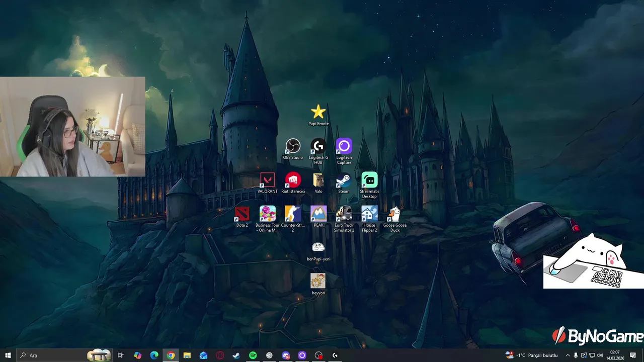This screenshot has height=362, width=644.
Task: Open the weather widget showing -1°C
Action: click(532, 355)
